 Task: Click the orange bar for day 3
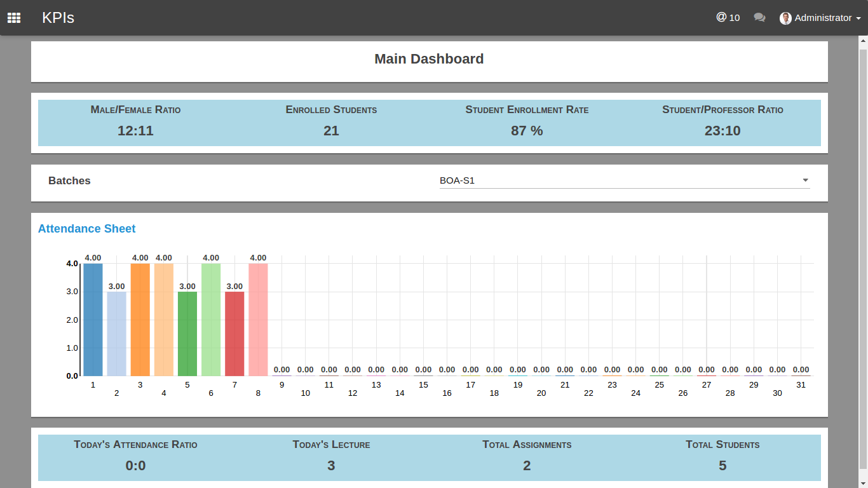click(140, 320)
